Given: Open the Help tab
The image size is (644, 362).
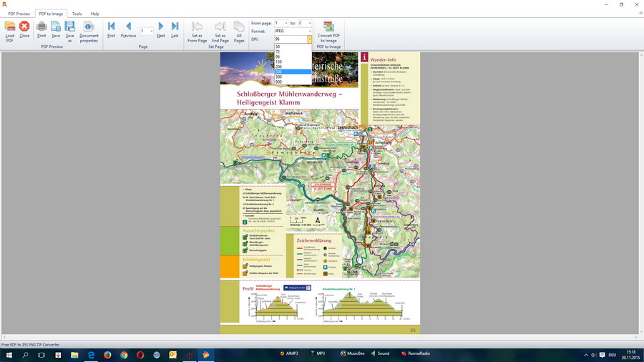Looking at the screenshot, I should coord(94,14).
